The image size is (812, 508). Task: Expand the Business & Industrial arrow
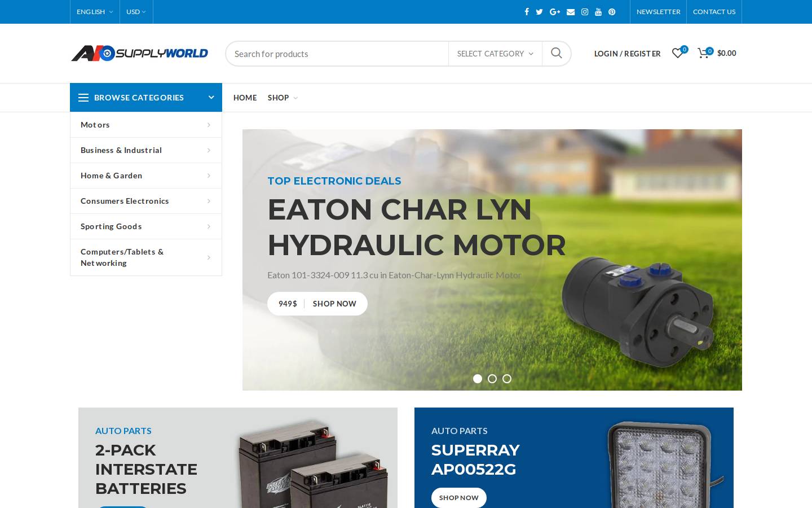[209, 151]
